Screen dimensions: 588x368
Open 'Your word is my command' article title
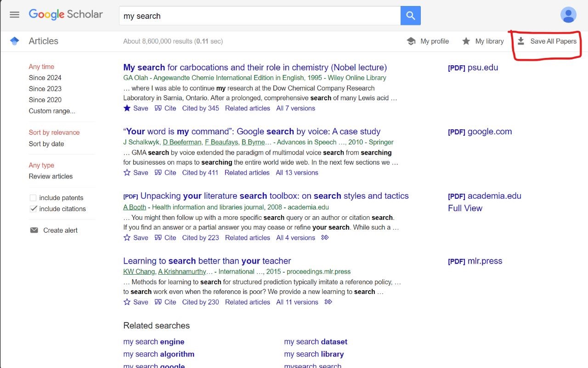(252, 132)
